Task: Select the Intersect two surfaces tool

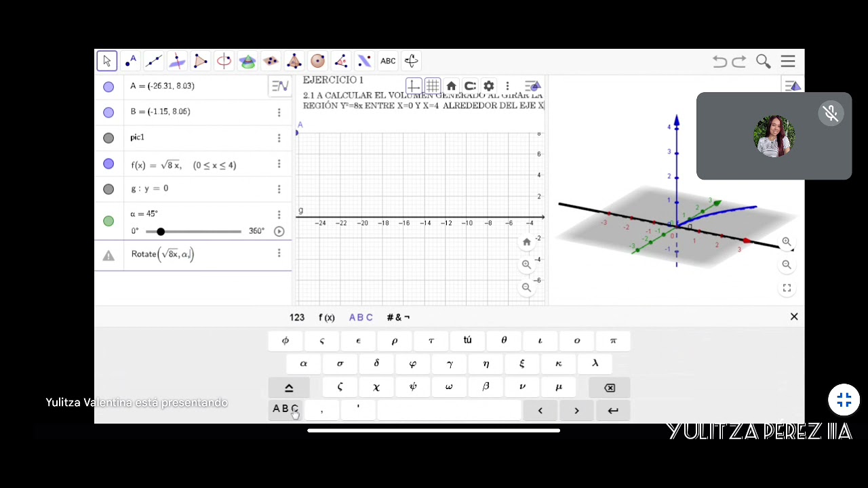Action: (x=248, y=61)
